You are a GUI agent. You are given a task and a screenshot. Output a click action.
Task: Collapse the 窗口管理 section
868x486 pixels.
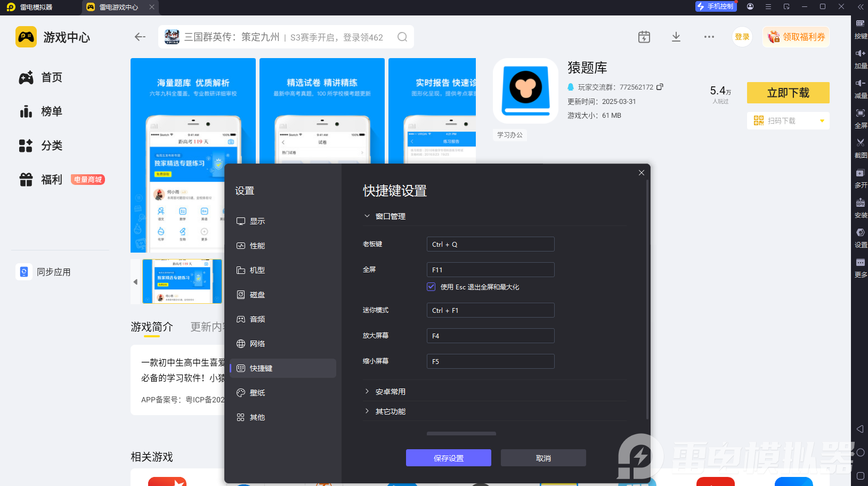(x=367, y=216)
